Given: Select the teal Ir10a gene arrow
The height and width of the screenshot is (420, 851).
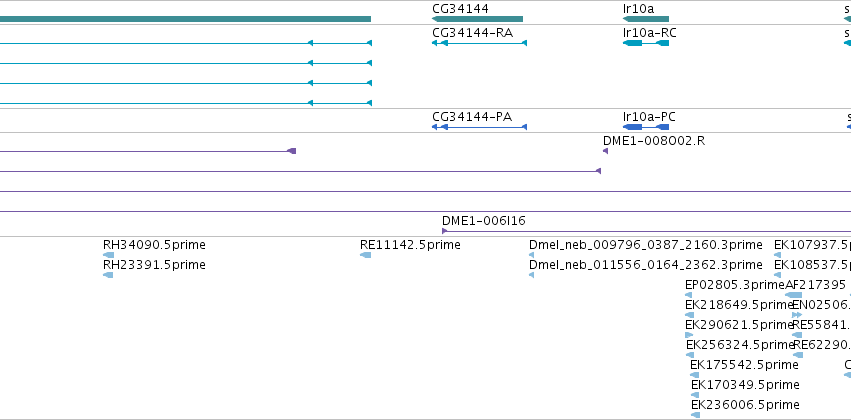Looking at the screenshot, I should tap(646, 19).
